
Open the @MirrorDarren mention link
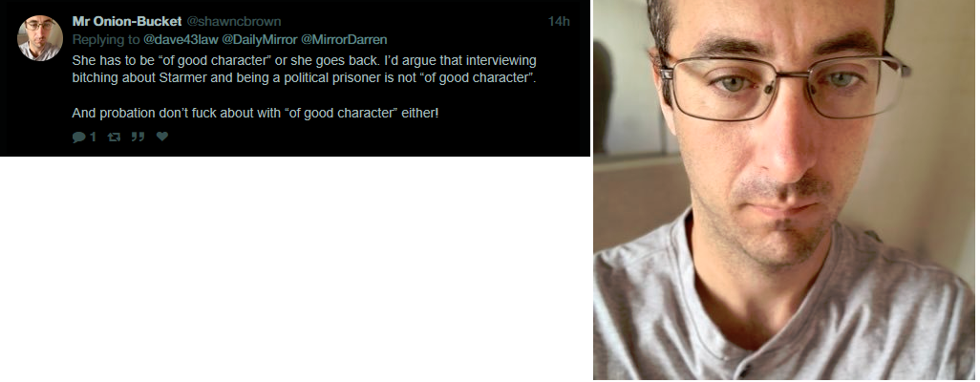point(344,40)
